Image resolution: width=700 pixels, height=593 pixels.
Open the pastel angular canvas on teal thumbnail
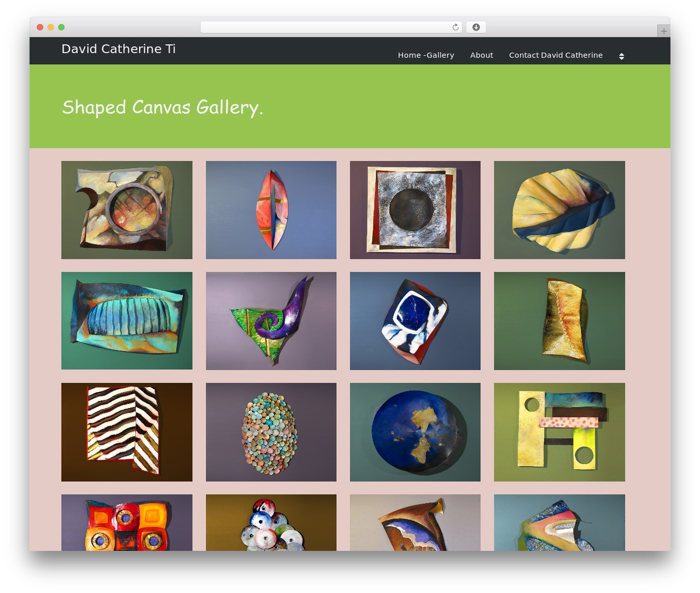pyautogui.click(x=559, y=522)
